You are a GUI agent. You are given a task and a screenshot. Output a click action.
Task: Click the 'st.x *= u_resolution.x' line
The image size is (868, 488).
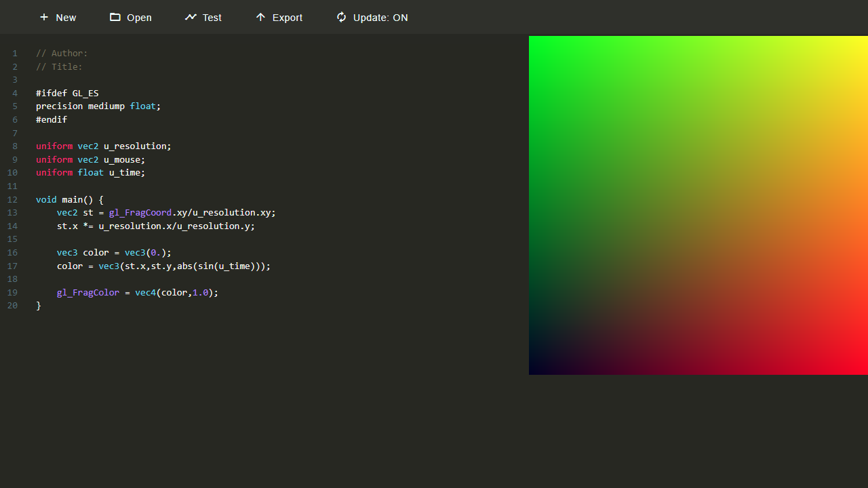[x=156, y=226]
